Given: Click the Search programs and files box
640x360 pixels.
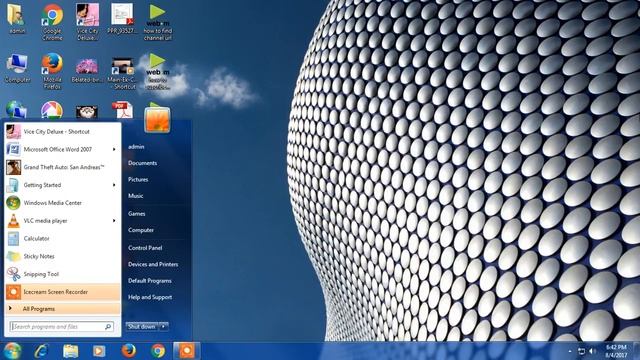Looking at the screenshot, I should coord(61,327).
